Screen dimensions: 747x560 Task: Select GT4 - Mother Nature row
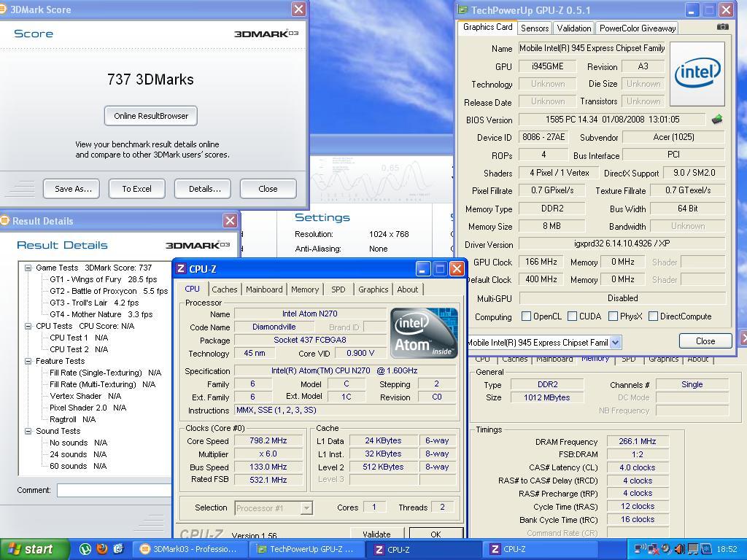[101, 314]
